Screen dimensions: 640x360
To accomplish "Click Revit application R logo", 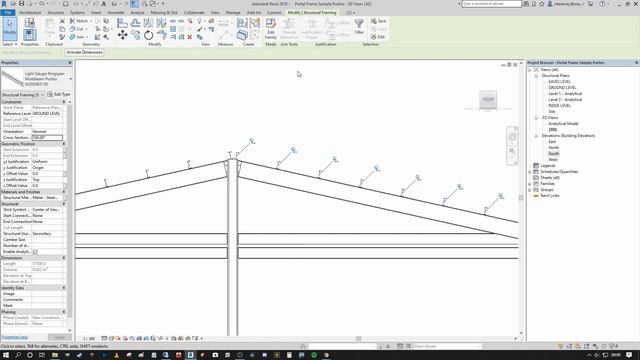I will click(4, 4).
